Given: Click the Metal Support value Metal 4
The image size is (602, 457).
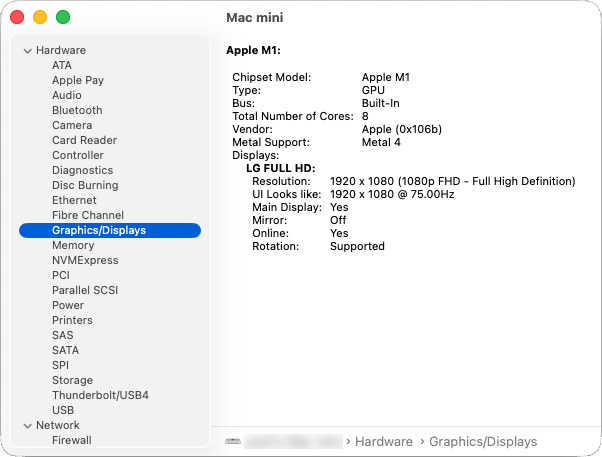Looking at the screenshot, I should click(x=381, y=142).
